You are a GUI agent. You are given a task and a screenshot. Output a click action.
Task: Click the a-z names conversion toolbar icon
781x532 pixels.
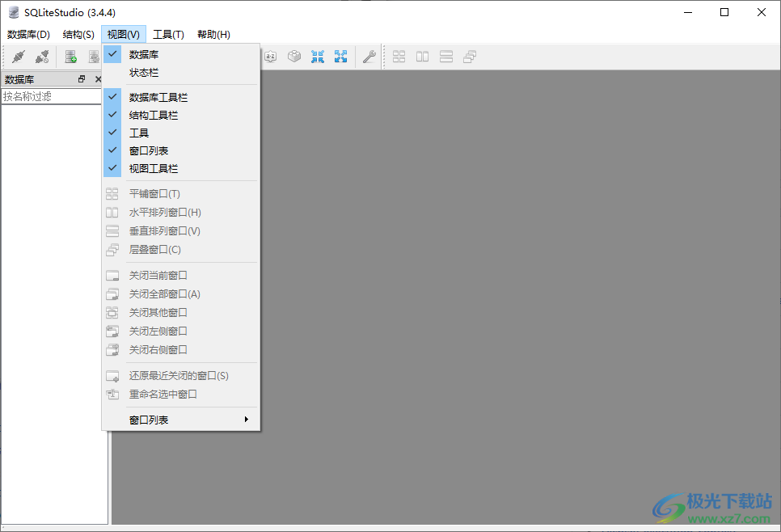pyautogui.click(x=270, y=57)
